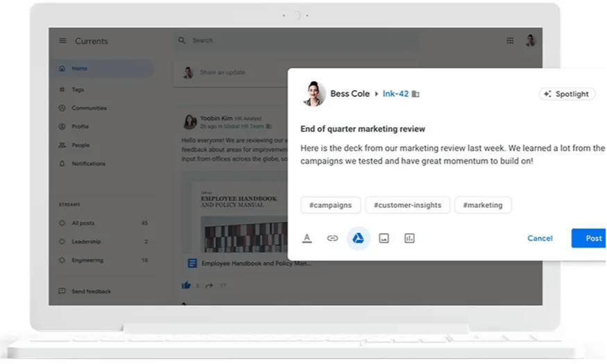Click the Home house icon
The image size is (607, 364).
click(62, 69)
